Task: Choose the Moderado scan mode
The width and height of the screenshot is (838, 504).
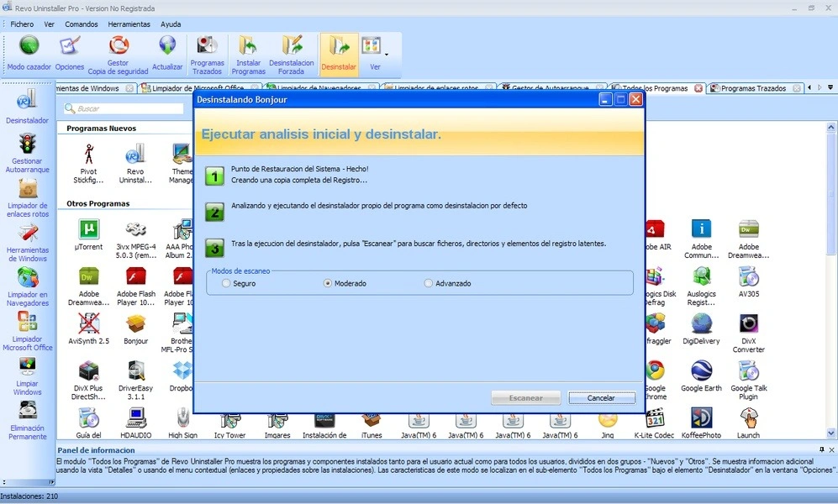Action: pos(345,284)
